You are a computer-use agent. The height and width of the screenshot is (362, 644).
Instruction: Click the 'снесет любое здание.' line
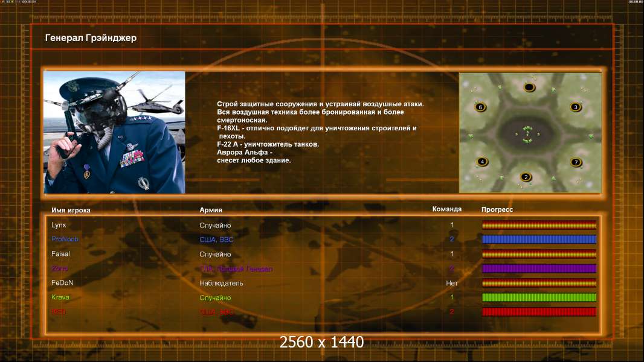pos(254,160)
